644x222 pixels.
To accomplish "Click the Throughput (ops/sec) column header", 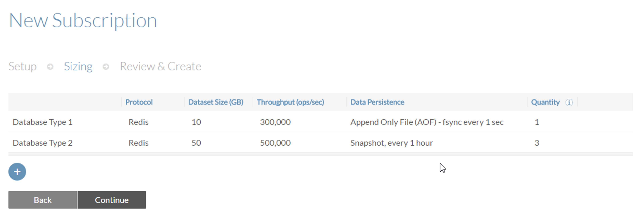I will [x=290, y=102].
